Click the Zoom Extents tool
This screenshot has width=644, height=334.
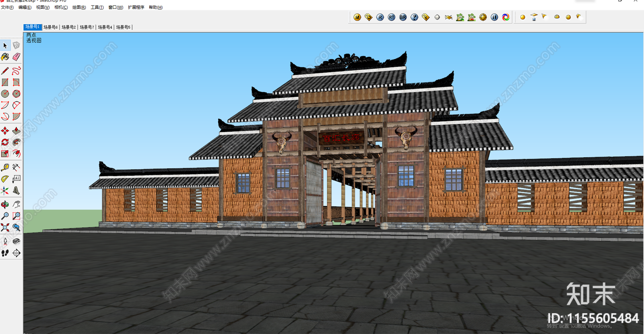pyautogui.click(x=5, y=227)
